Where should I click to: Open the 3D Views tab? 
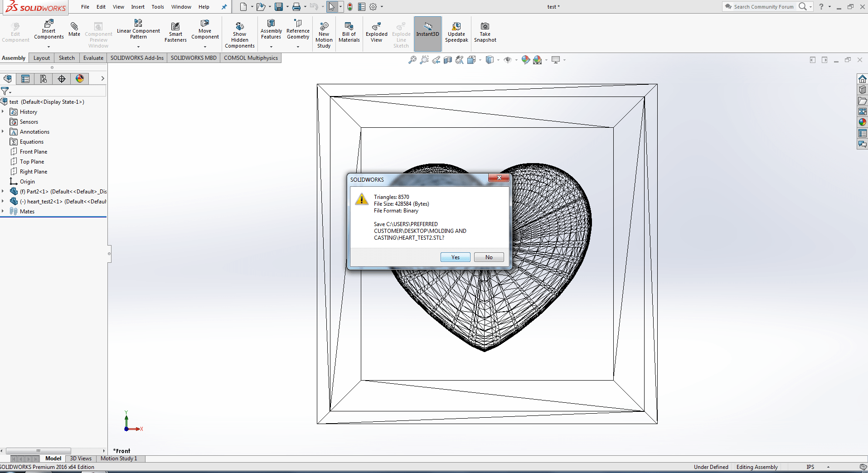pyautogui.click(x=81, y=459)
